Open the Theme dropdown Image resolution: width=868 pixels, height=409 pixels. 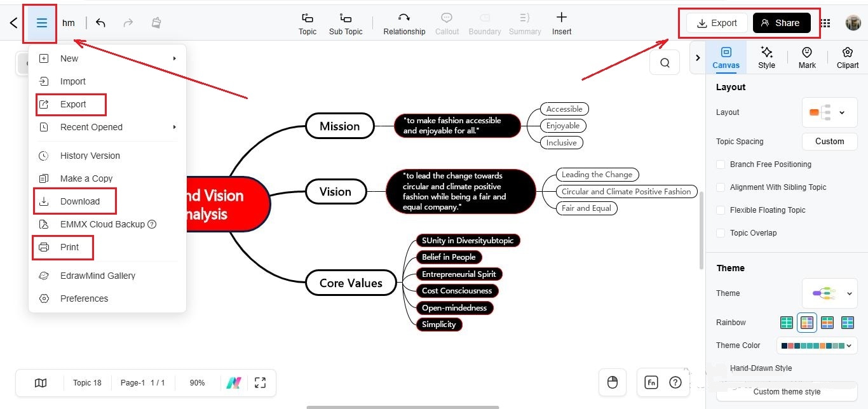coord(829,293)
